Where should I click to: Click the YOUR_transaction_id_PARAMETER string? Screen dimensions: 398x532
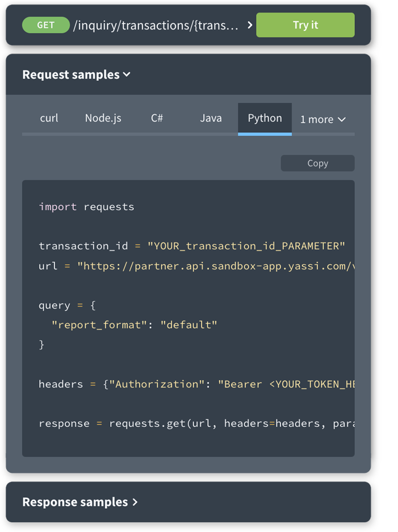pyautogui.click(x=246, y=246)
